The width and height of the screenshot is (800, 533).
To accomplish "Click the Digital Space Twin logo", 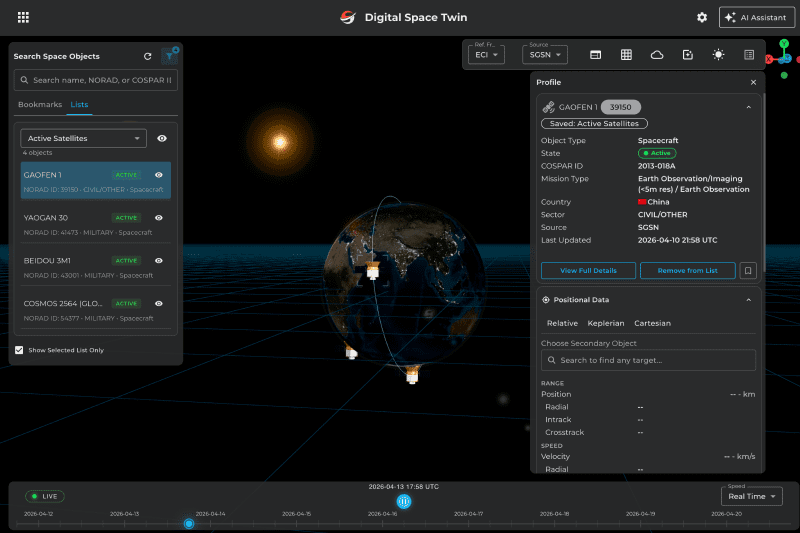I will point(348,17).
